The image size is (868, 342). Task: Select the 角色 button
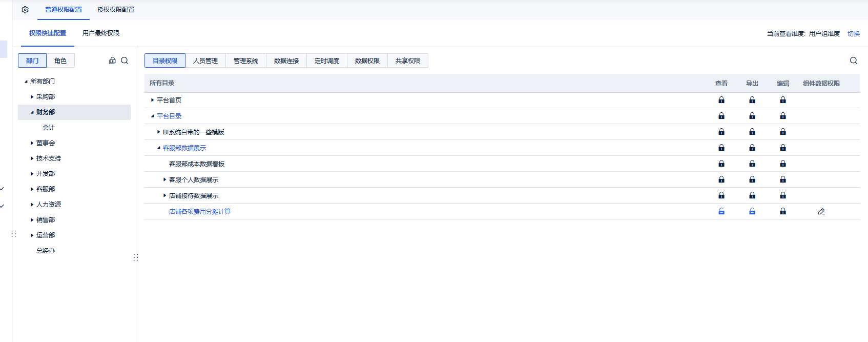click(60, 61)
